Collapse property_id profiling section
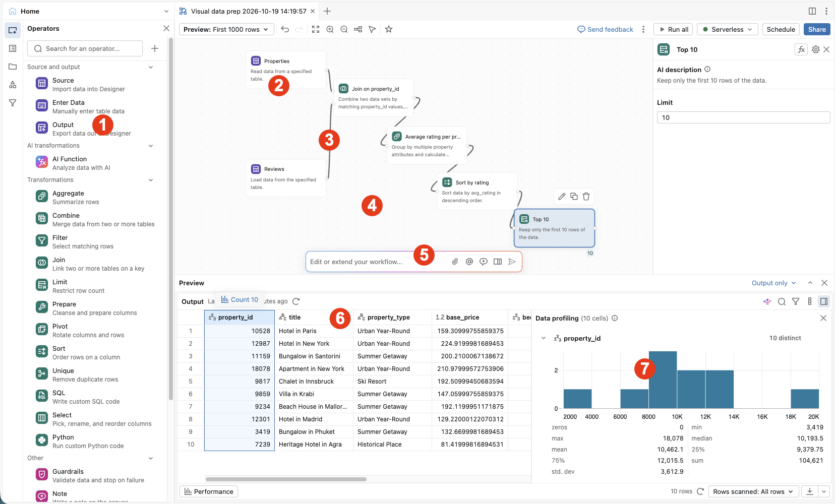The height and width of the screenshot is (504, 835). [x=544, y=338]
